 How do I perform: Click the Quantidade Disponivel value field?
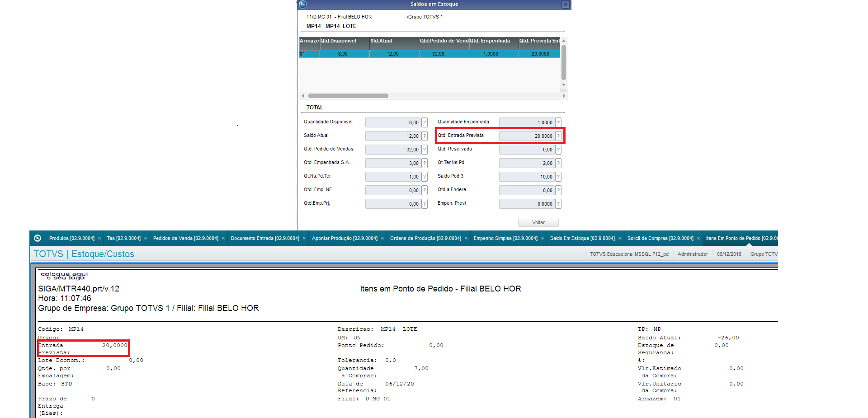393,122
